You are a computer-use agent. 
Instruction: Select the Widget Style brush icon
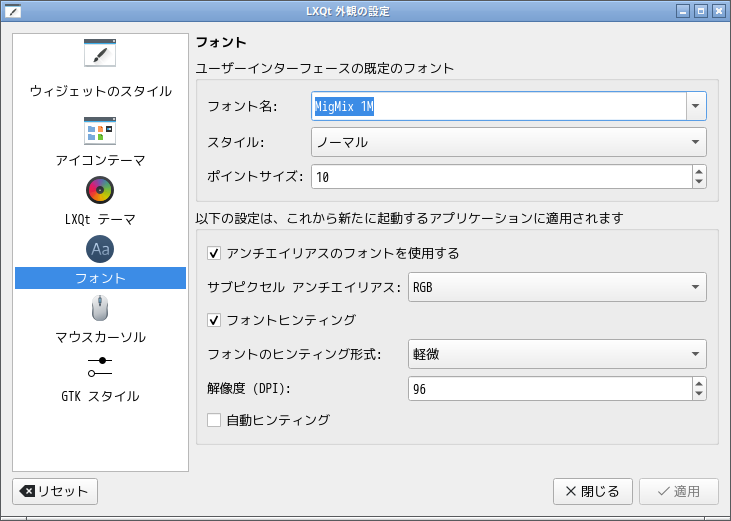(100, 54)
